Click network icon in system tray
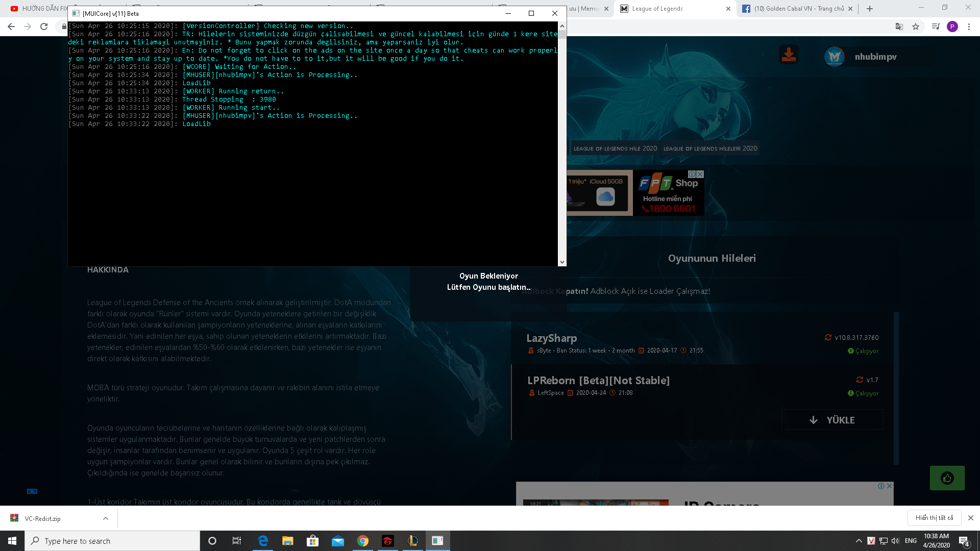980x551 pixels. point(884,541)
